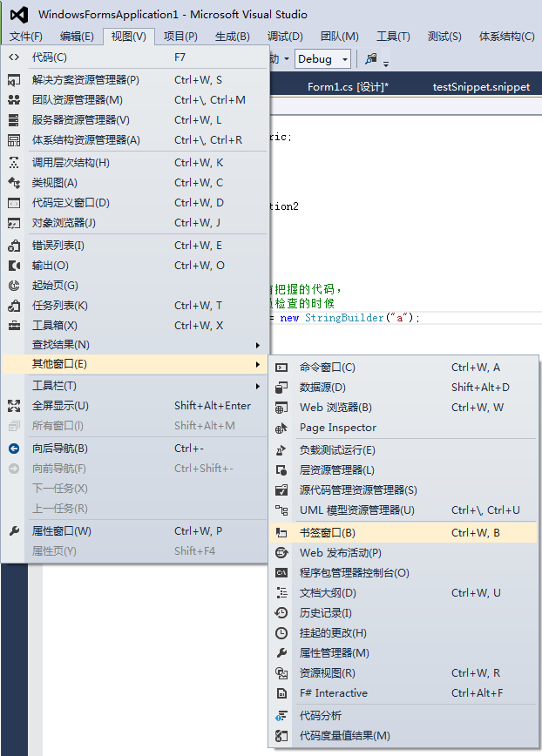The height and width of the screenshot is (756, 542).
Task: Switch to the testSnippet.snippet tab
Action: pos(481,87)
